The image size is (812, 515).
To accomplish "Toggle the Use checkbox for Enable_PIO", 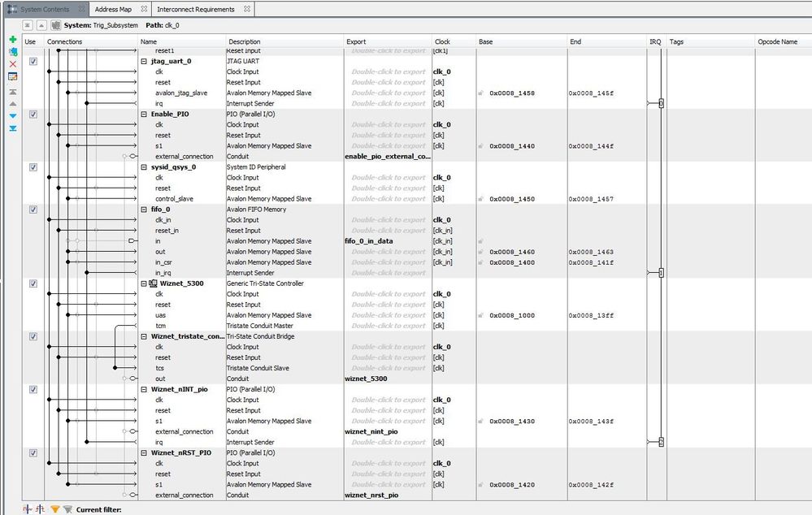I will point(33,115).
